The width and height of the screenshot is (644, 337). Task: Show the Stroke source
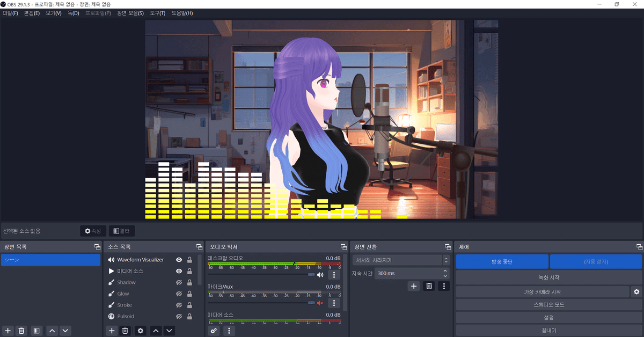[x=179, y=305]
